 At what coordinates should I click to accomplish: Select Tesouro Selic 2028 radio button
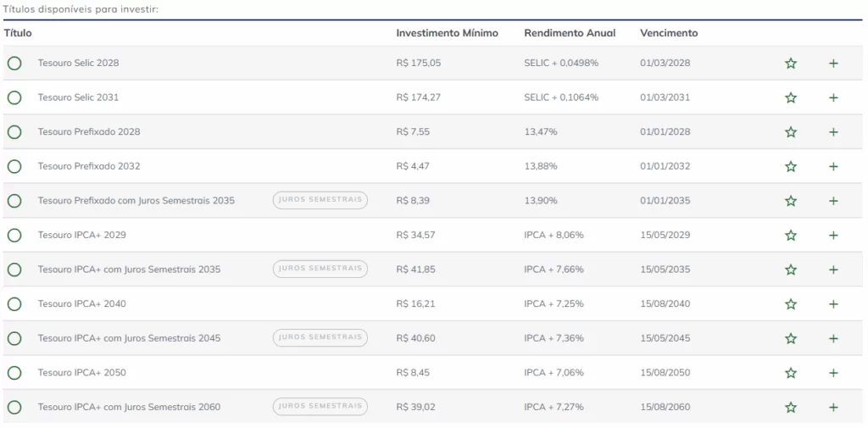pos(14,64)
